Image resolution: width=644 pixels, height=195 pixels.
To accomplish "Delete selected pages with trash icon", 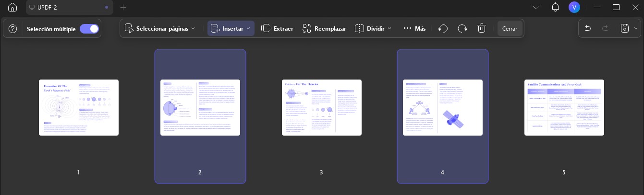I will 482,28.
